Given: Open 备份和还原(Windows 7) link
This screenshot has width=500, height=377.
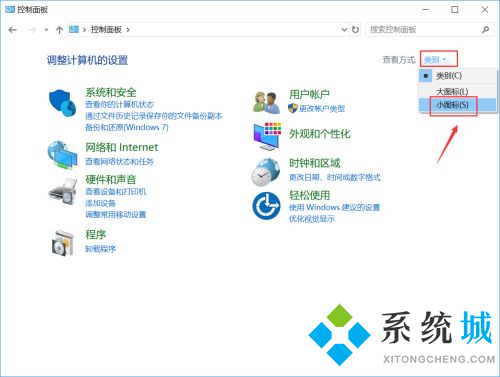Looking at the screenshot, I should (x=127, y=127).
